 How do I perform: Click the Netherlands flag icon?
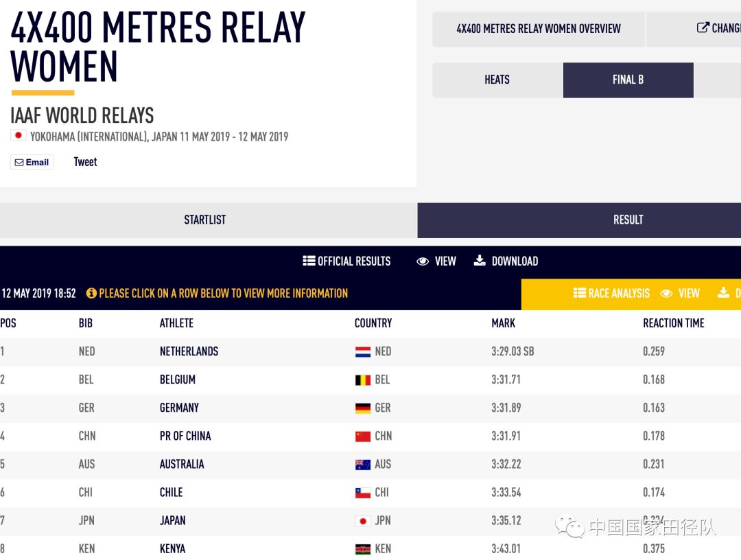coord(363,352)
